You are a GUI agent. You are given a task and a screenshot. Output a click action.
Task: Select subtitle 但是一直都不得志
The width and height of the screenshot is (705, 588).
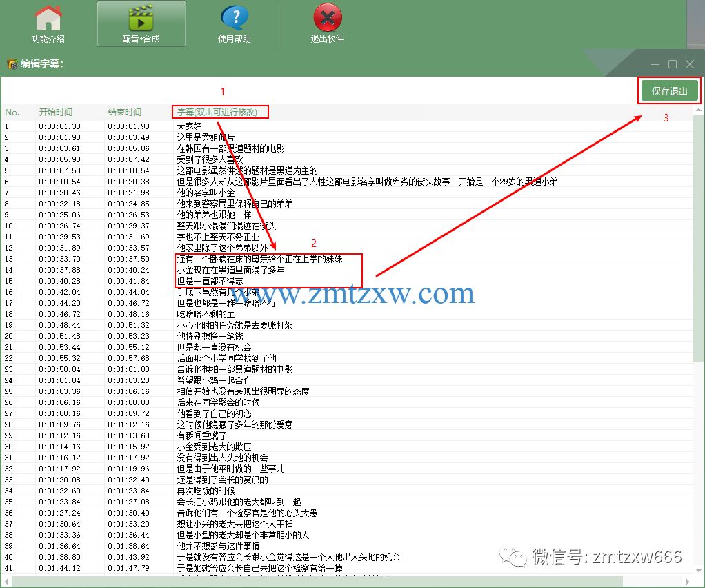210,281
